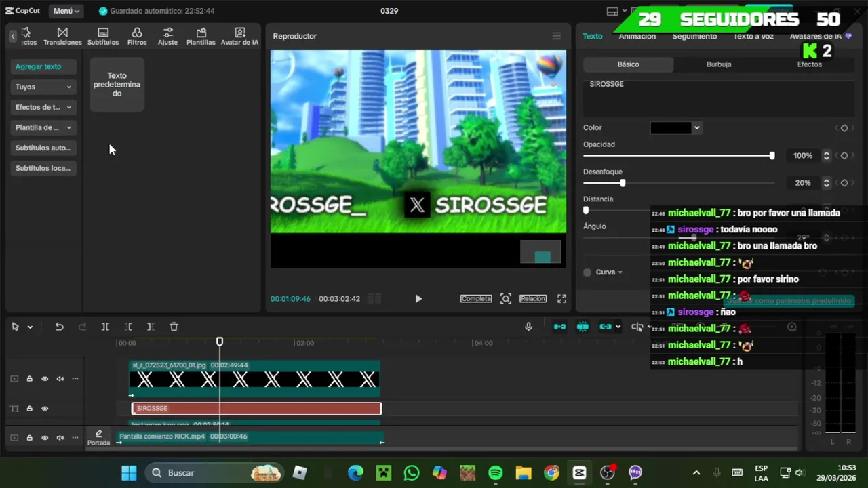
Task: Select the Pantalla comienzo KICK.mp4 clip
Action: click(x=251, y=437)
